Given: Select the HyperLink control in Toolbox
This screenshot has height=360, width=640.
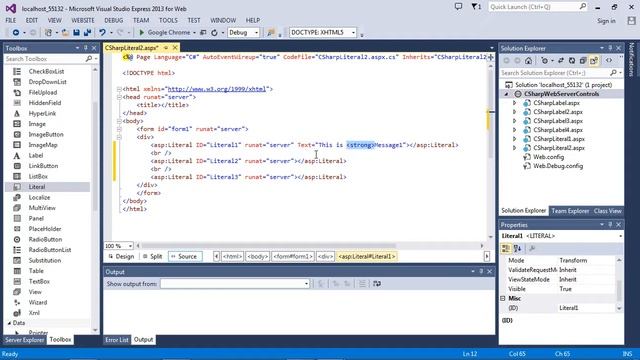Looking at the screenshot, I should click(42, 113).
